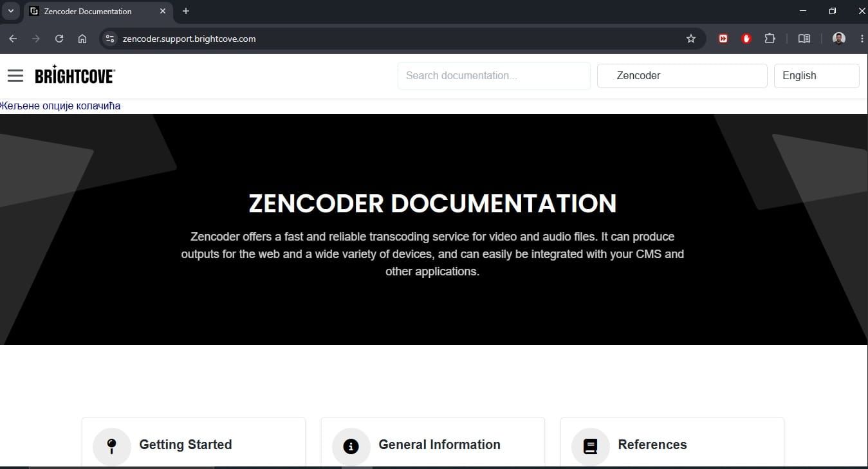Open the English language dropdown

(817, 75)
